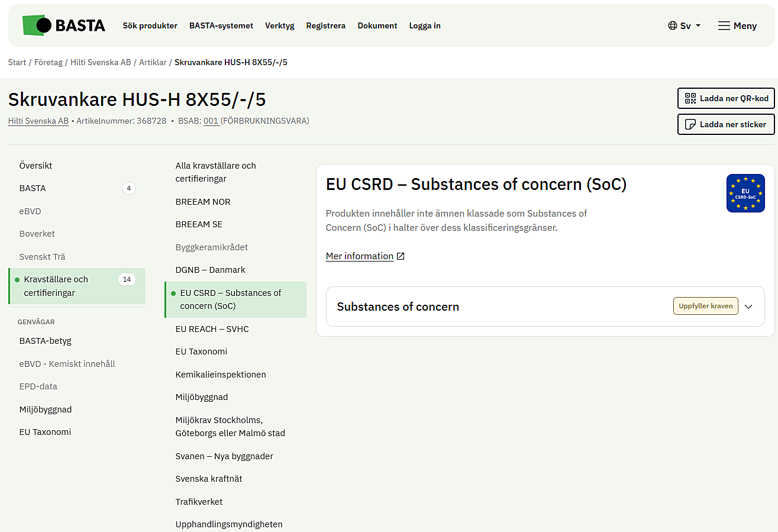Open Företag in the breadcrumb

(49, 62)
